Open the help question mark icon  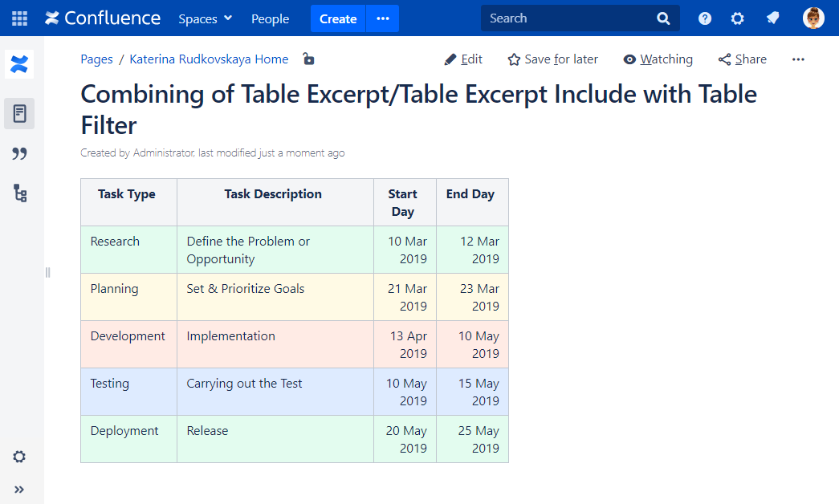pyautogui.click(x=705, y=18)
